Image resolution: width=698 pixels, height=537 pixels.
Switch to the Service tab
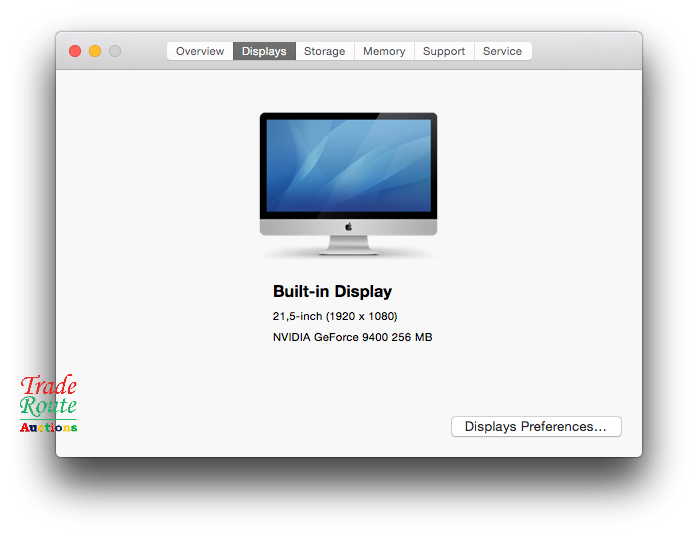(x=503, y=51)
